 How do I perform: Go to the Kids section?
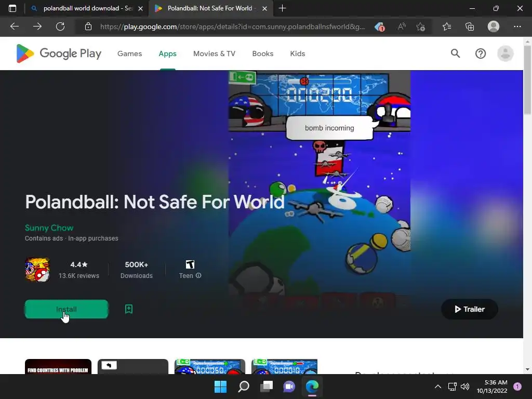pyautogui.click(x=298, y=54)
